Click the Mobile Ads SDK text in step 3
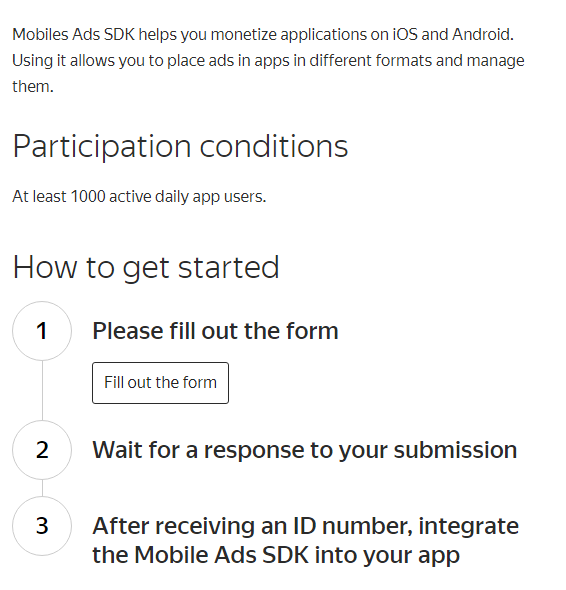Viewport: 566px width, 590px height. point(222,555)
